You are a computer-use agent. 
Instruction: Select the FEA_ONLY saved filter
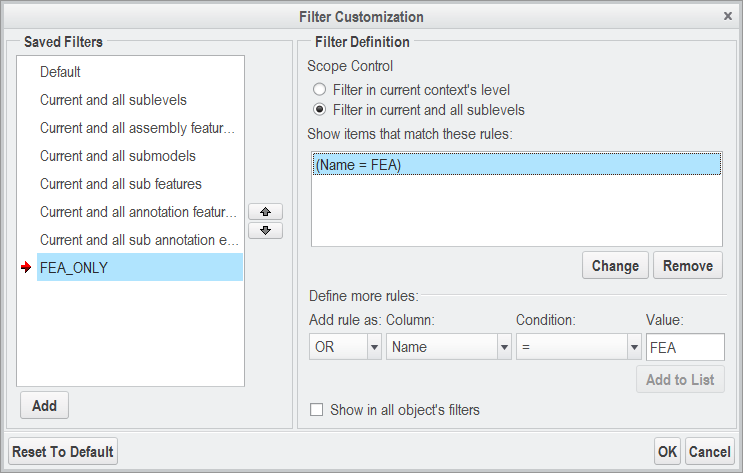(74, 268)
